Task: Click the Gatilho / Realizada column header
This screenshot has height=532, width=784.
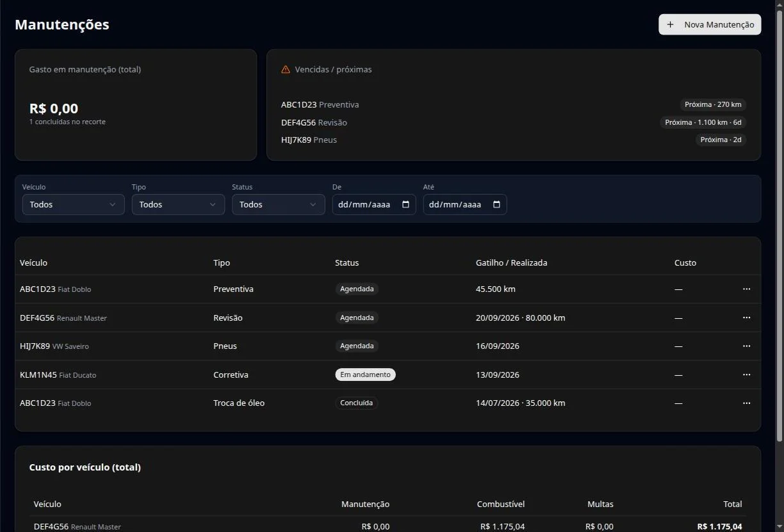Action: pyautogui.click(x=512, y=262)
